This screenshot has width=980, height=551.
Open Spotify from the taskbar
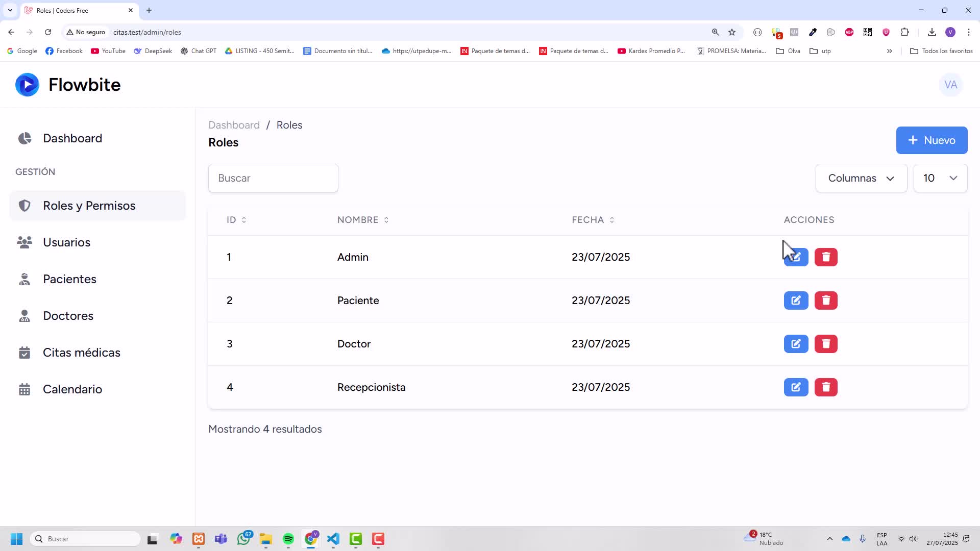coord(288,539)
